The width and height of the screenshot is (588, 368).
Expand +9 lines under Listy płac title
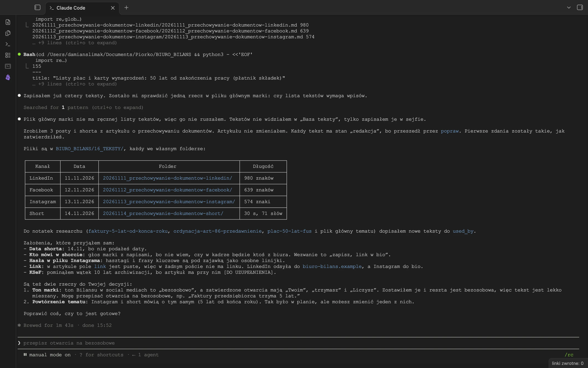tap(75, 84)
